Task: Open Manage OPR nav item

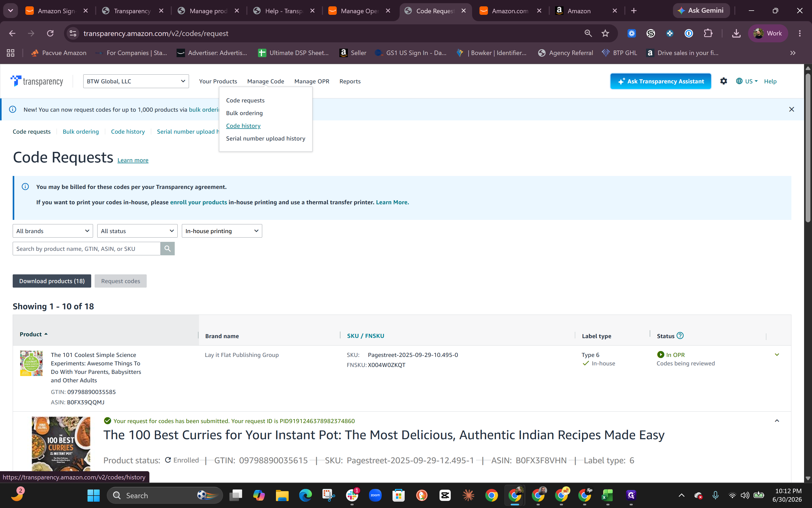Action: click(x=312, y=81)
